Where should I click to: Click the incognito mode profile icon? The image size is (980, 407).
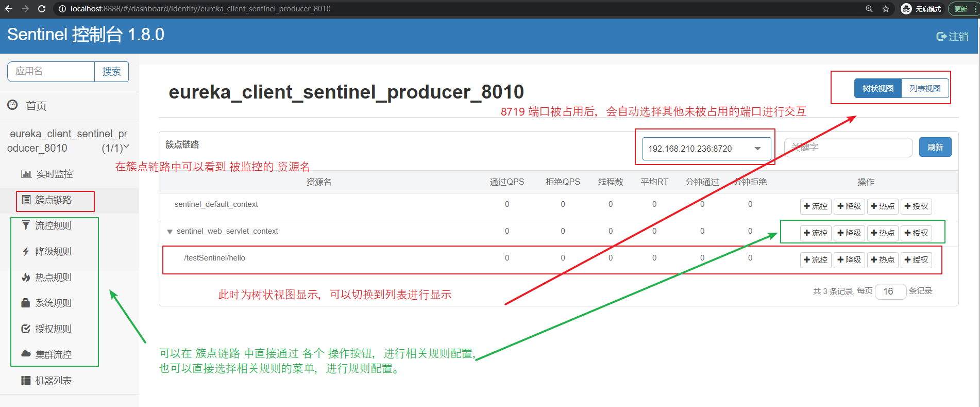pos(906,9)
